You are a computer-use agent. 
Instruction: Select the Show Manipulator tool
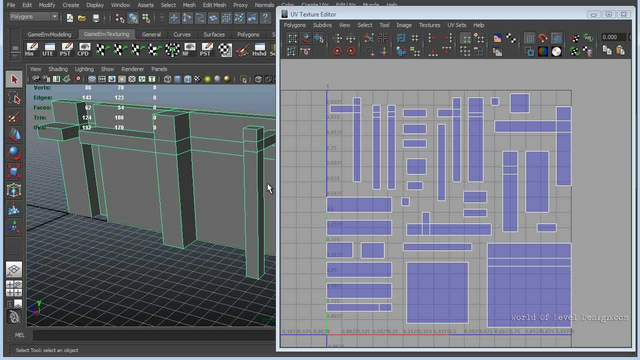(x=14, y=227)
